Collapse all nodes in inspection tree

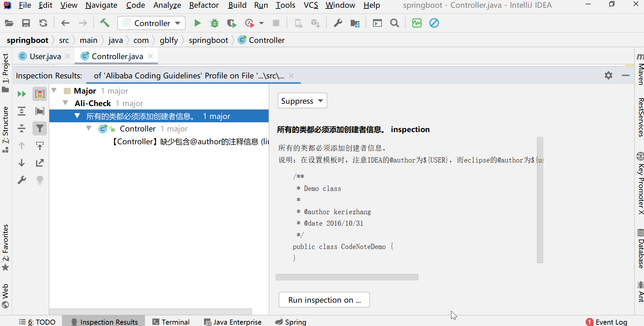[22, 128]
